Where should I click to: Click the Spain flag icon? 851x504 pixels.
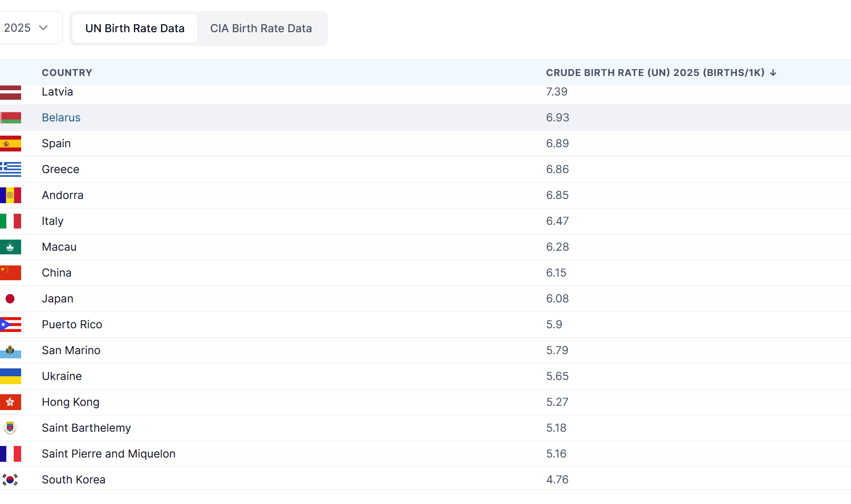point(11,144)
